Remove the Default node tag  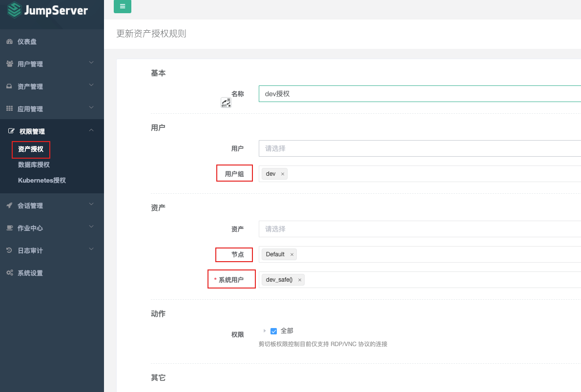(x=292, y=254)
